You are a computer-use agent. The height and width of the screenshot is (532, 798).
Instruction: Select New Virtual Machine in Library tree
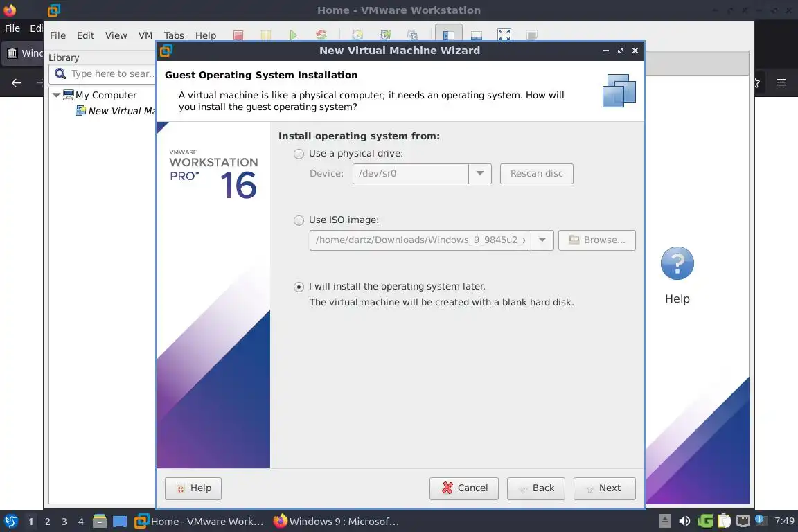point(116,111)
